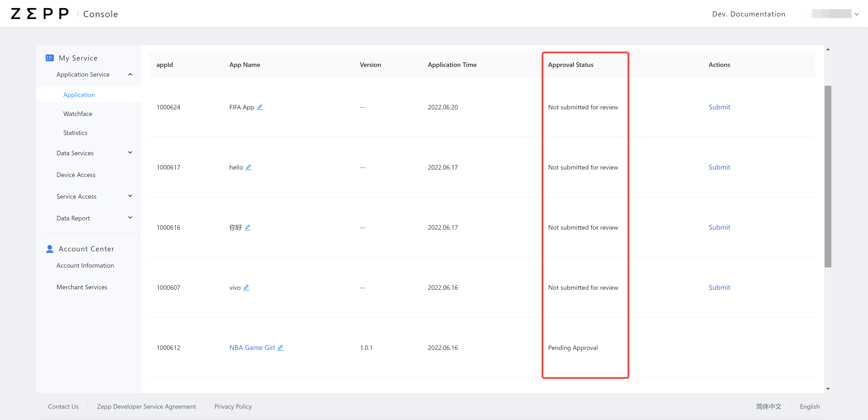The width and height of the screenshot is (868, 420).
Task: Open the NBA Game Girl app details
Action: click(252, 347)
